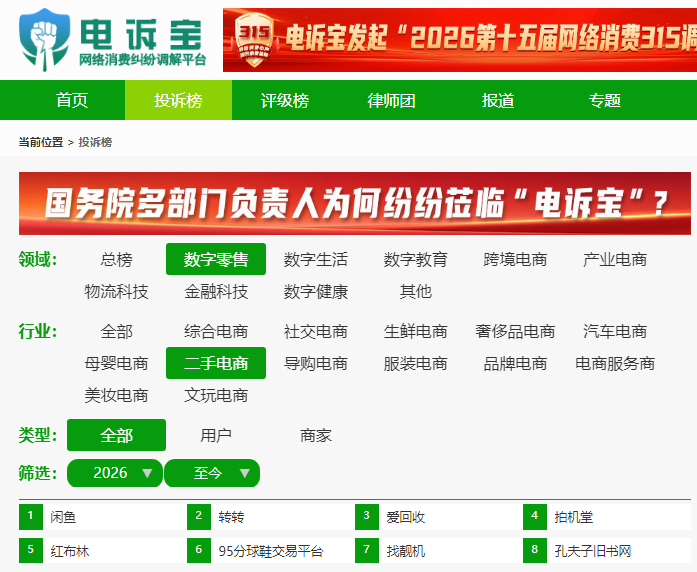Click rank badge 4 next to 拍机堂

click(x=535, y=516)
